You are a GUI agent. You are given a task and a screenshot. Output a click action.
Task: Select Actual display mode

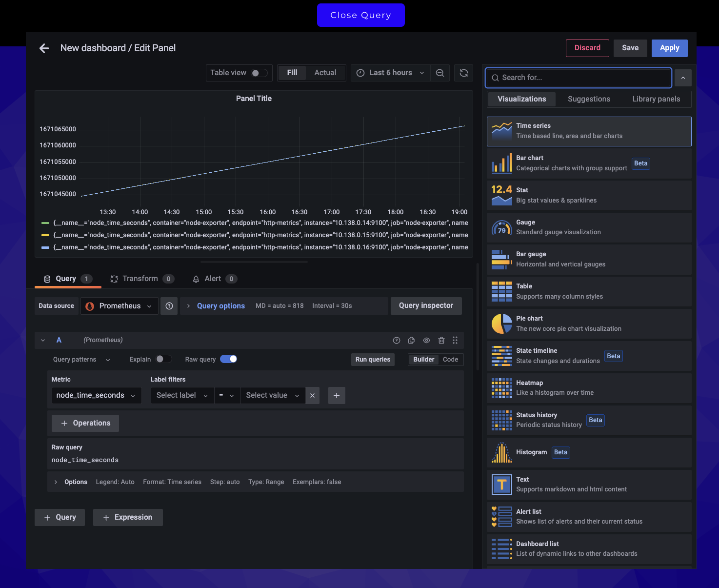[325, 73]
